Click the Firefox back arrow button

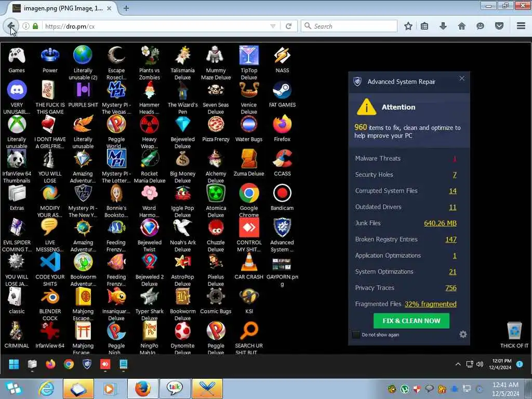11,26
